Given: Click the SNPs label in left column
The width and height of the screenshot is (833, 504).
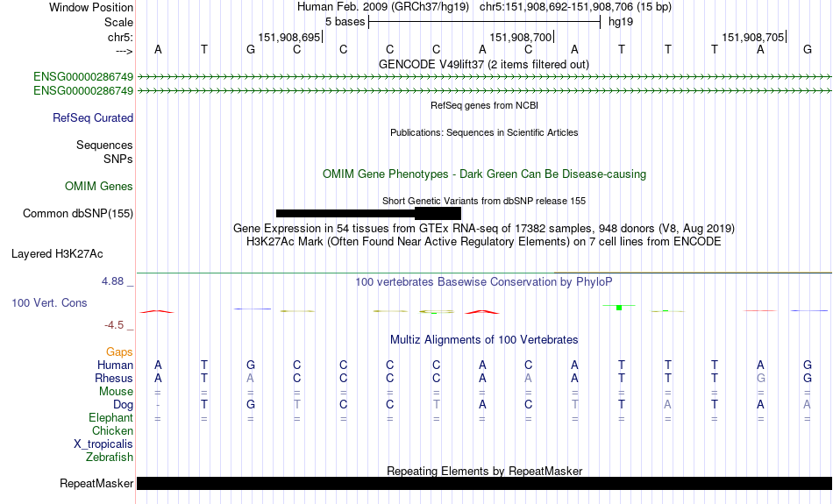Looking at the screenshot, I should (118, 159).
